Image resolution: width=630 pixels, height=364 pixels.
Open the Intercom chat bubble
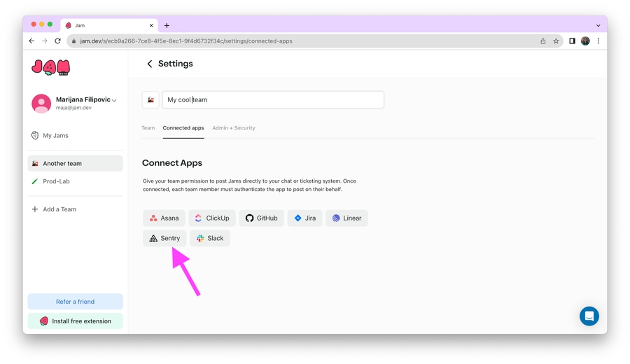589,316
